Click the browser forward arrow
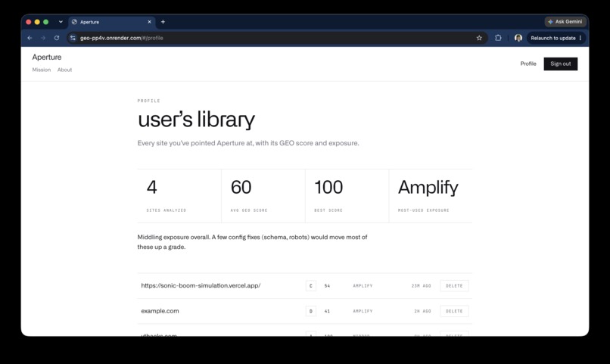The height and width of the screenshot is (364, 610). [43, 38]
